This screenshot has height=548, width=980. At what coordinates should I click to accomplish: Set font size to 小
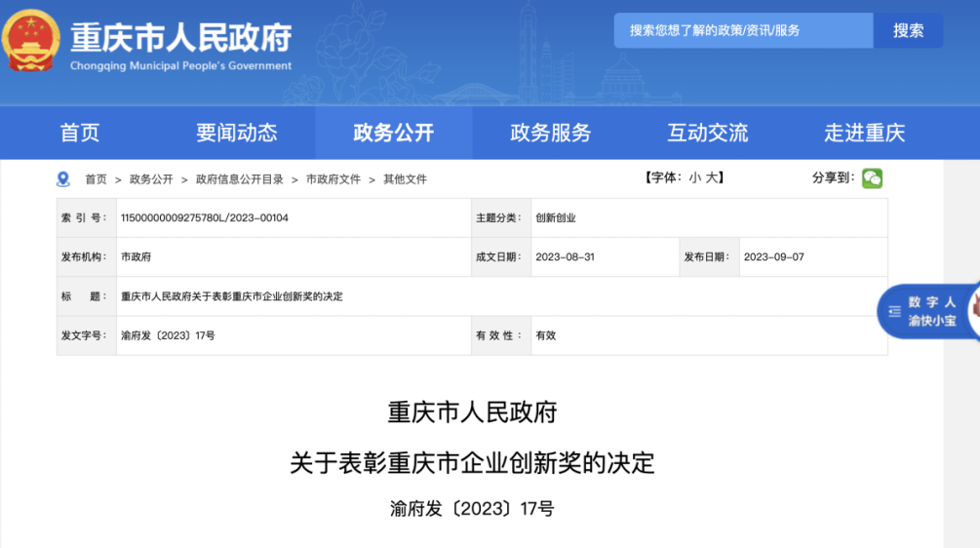point(694,178)
